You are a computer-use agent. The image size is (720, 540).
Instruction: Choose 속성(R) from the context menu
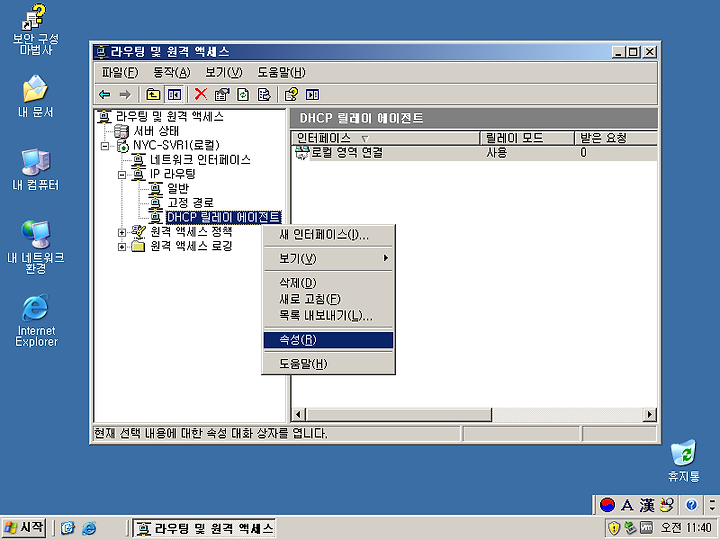pos(328,340)
